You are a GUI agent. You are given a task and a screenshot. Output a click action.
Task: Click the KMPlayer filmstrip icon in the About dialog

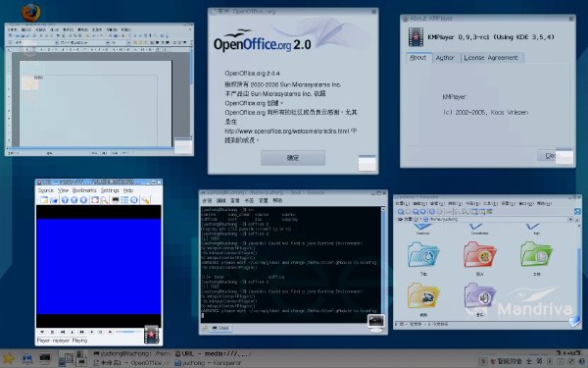(x=416, y=37)
